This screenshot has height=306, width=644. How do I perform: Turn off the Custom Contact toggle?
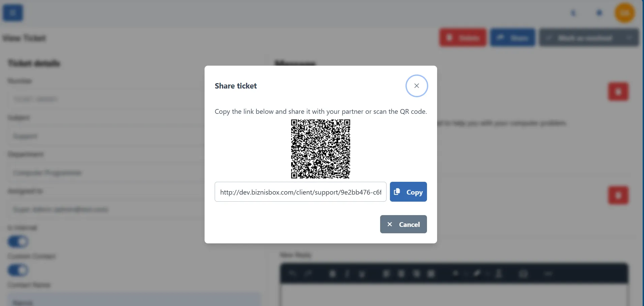(18, 270)
